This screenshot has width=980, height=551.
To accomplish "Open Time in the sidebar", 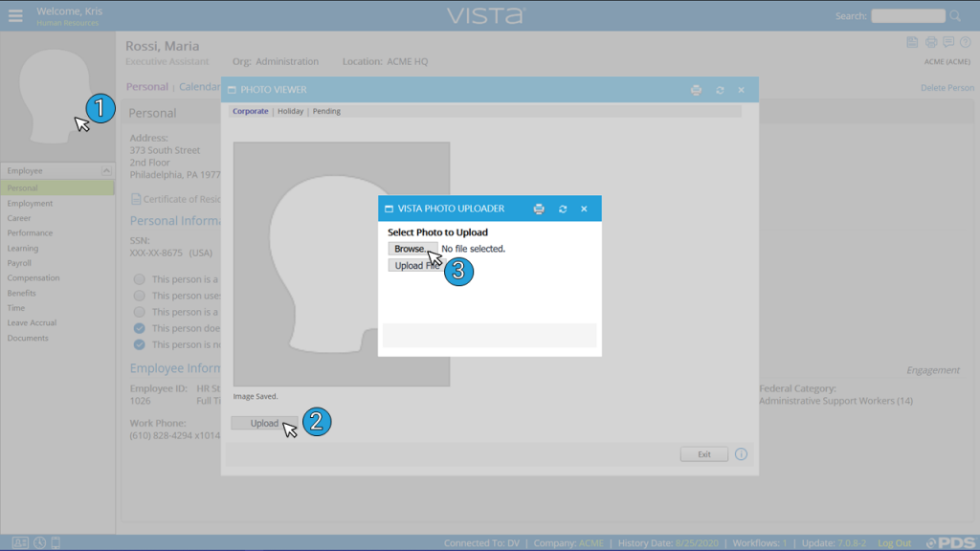I will pyautogui.click(x=15, y=308).
